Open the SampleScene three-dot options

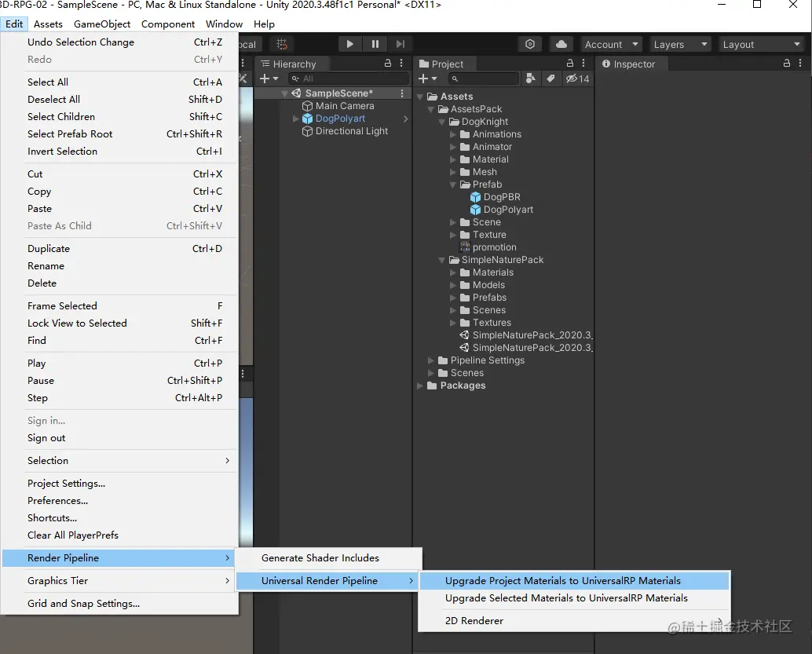(x=402, y=93)
